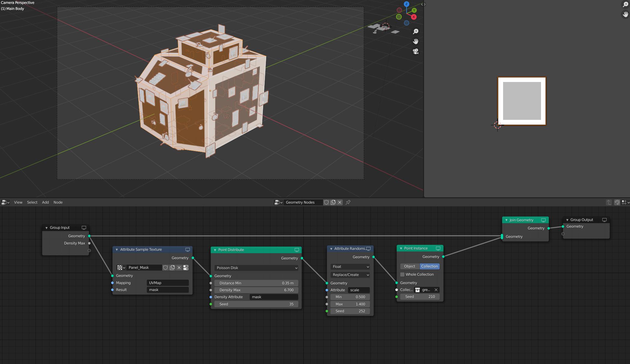Open the Panel_Mask texture browse dropdown

[121, 268]
